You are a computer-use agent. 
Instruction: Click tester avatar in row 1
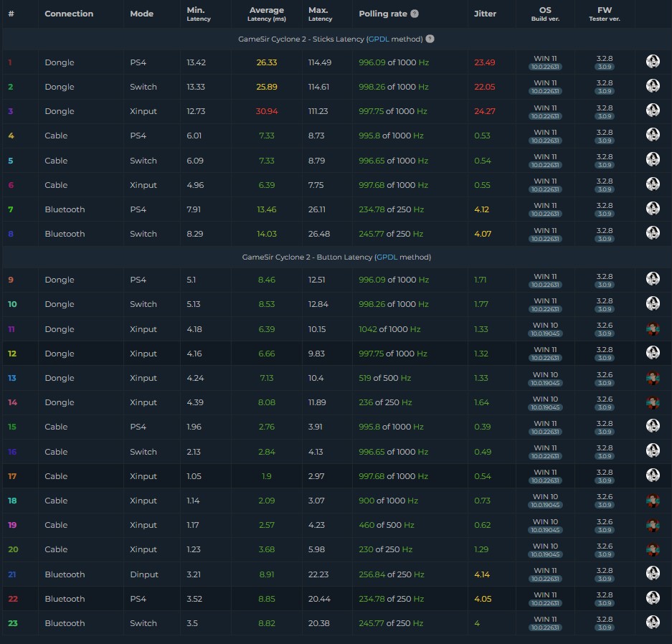click(x=653, y=61)
